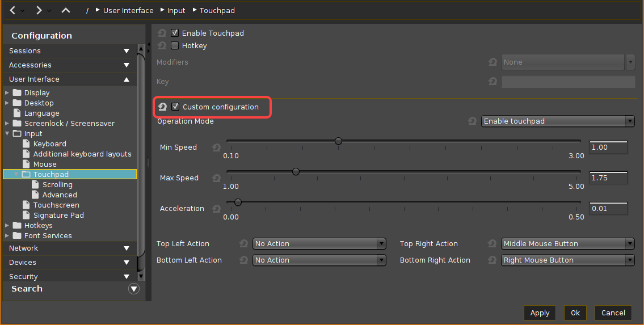The height and width of the screenshot is (325, 644).
Task: Click reset icon beside Min Speed
Action: 216,147
